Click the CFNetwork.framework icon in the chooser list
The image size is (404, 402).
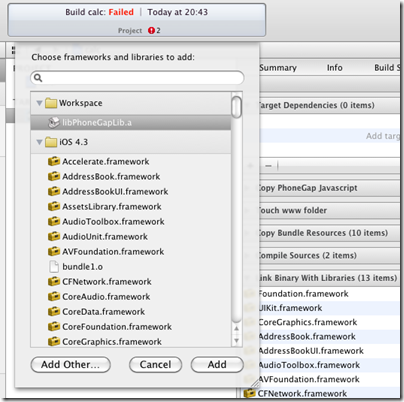coord(54,282)
